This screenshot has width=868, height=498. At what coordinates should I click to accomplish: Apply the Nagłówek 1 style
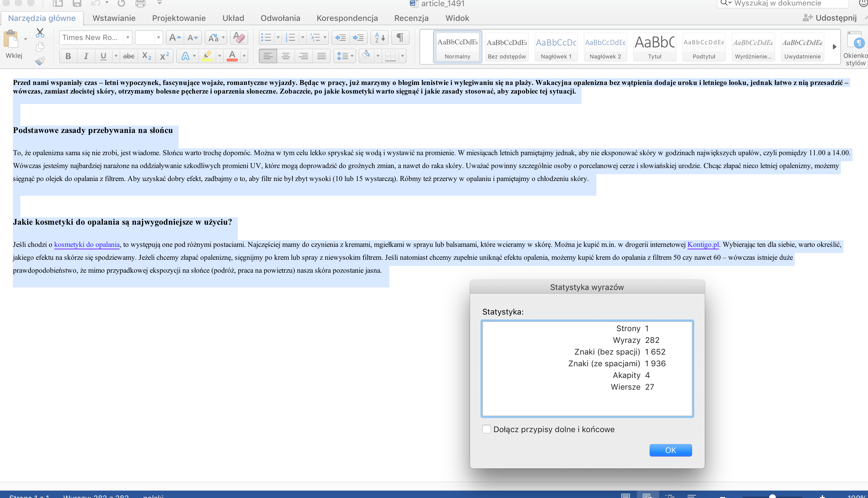[556, 47]
